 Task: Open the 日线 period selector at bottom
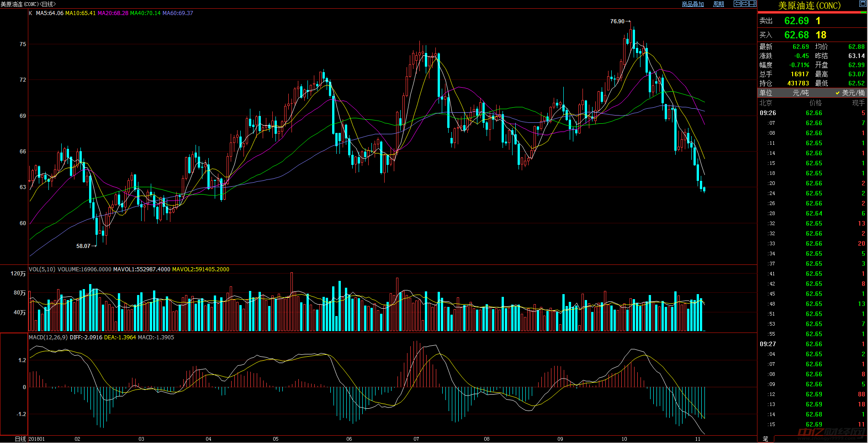tap(20, 439)
